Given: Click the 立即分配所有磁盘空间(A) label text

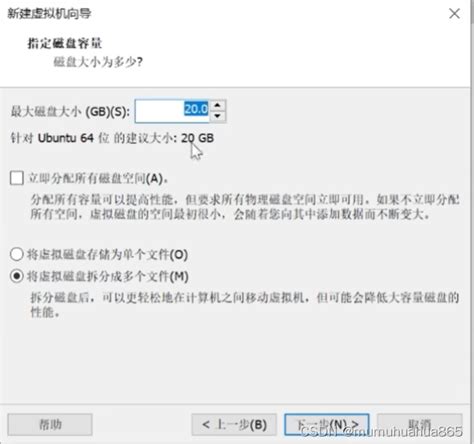Looking at the screenshot, I should click(97, 178).
